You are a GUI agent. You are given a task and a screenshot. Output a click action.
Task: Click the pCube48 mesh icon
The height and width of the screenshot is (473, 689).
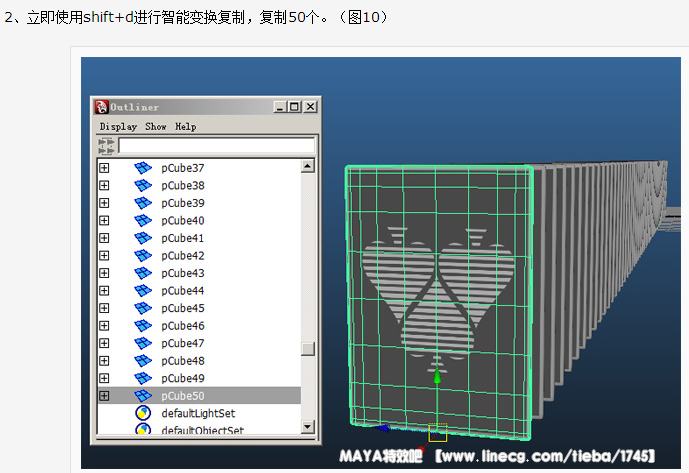pos(143,361)
